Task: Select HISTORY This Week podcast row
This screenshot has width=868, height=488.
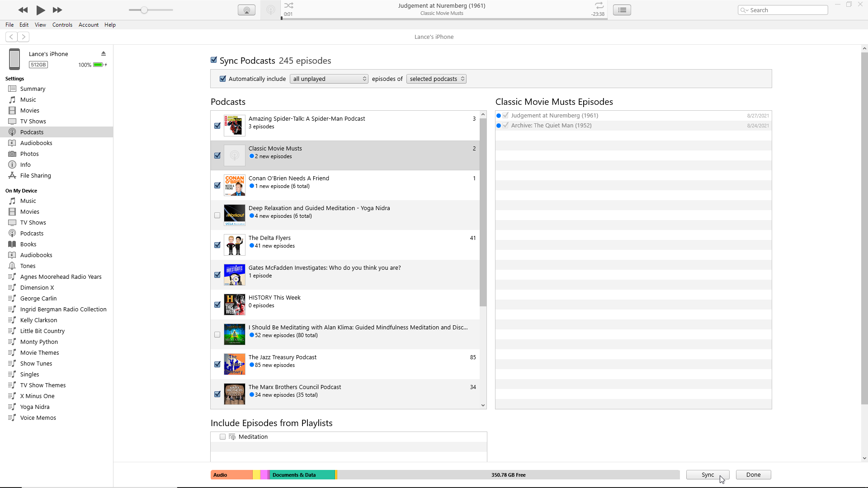Action: 345,305
